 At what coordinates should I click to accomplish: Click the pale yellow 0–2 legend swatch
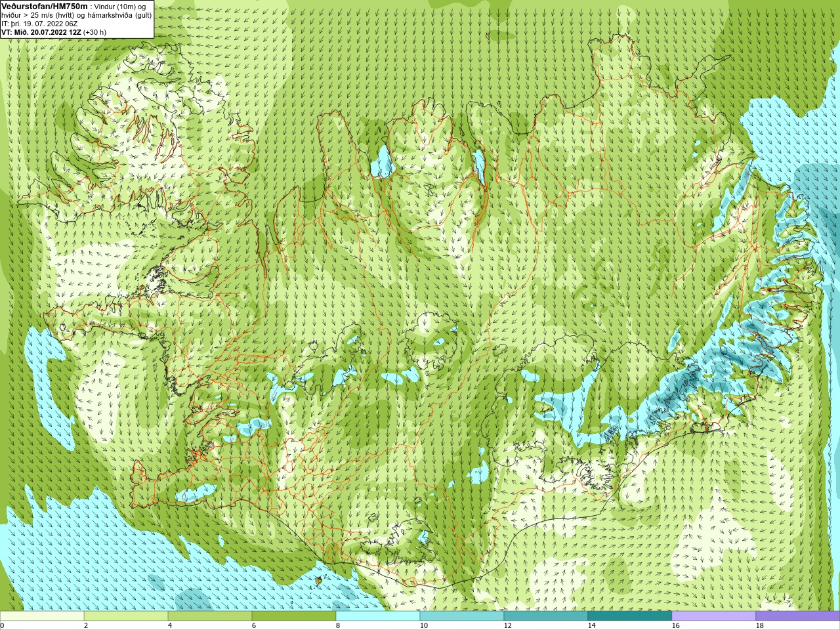[42, 616]
